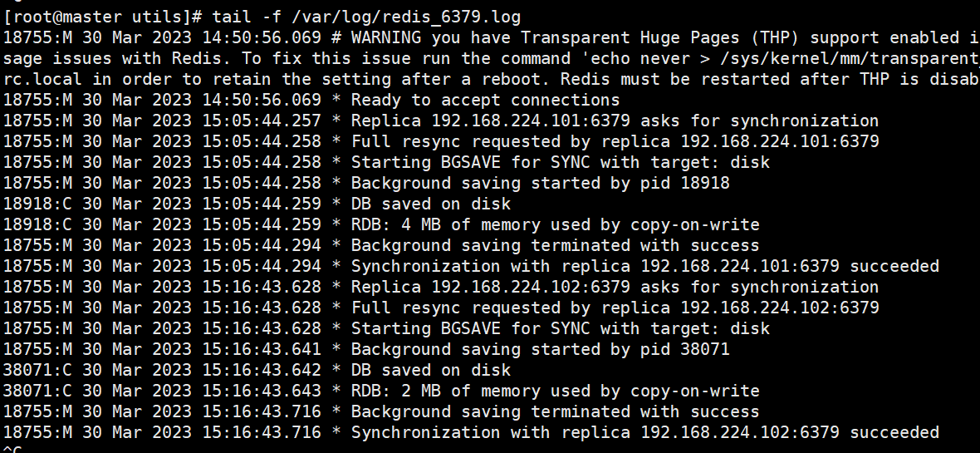Click the first 'Starting BGSAVE for SYNC' line

561,162
